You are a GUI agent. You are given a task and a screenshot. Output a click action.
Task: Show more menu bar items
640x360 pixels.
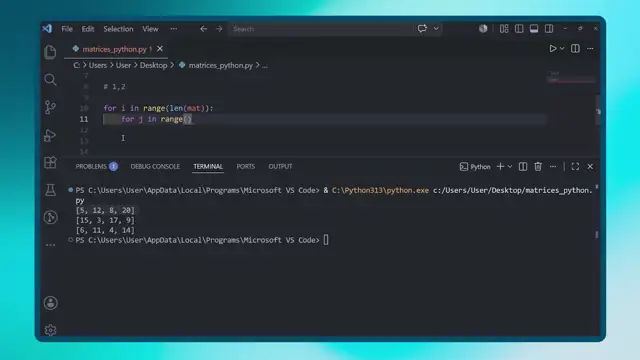pyautogui.click(x=173, y=29)
